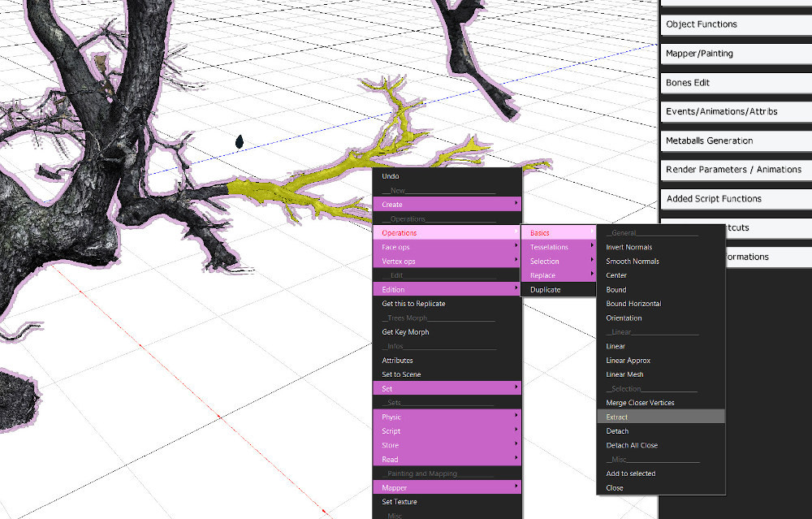Expand the Create submenu
The image size is (812, 519).
click(447, 205)
